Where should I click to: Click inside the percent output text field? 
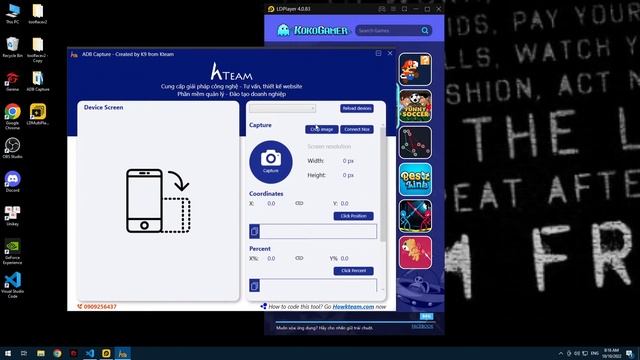click(x=318, y=285)
